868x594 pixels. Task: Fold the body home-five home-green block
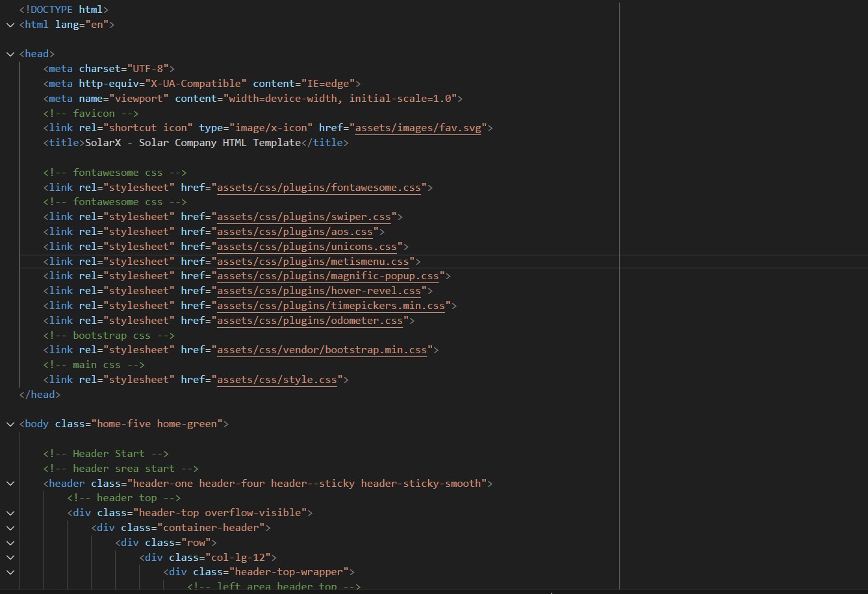[x=10, y=424]
